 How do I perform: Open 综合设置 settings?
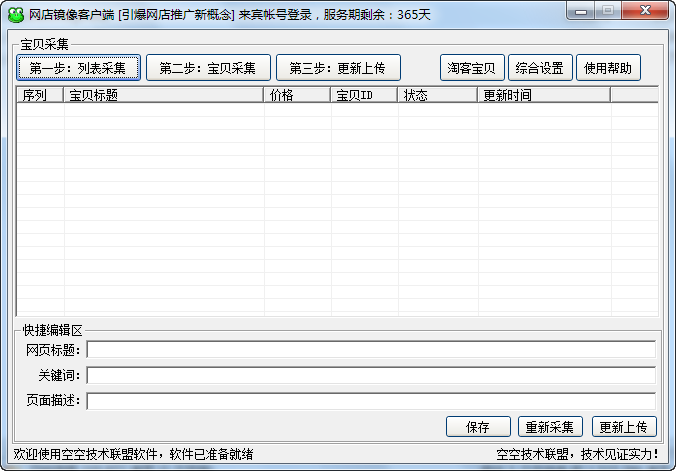pos(540,68)
